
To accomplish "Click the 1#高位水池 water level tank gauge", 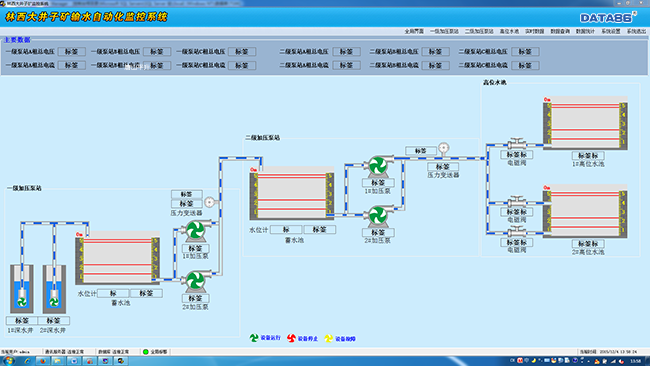I will 585,124.
